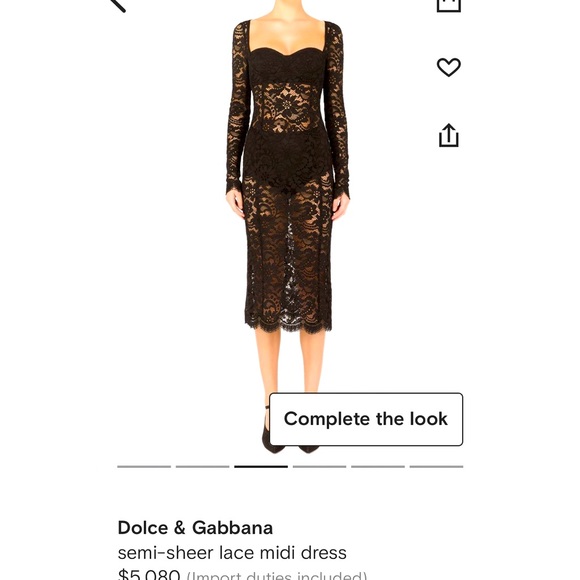The image size is (580, 580).
Task: Tap the ankle strap on model's shoe
Action: click(x=267, y=407)
